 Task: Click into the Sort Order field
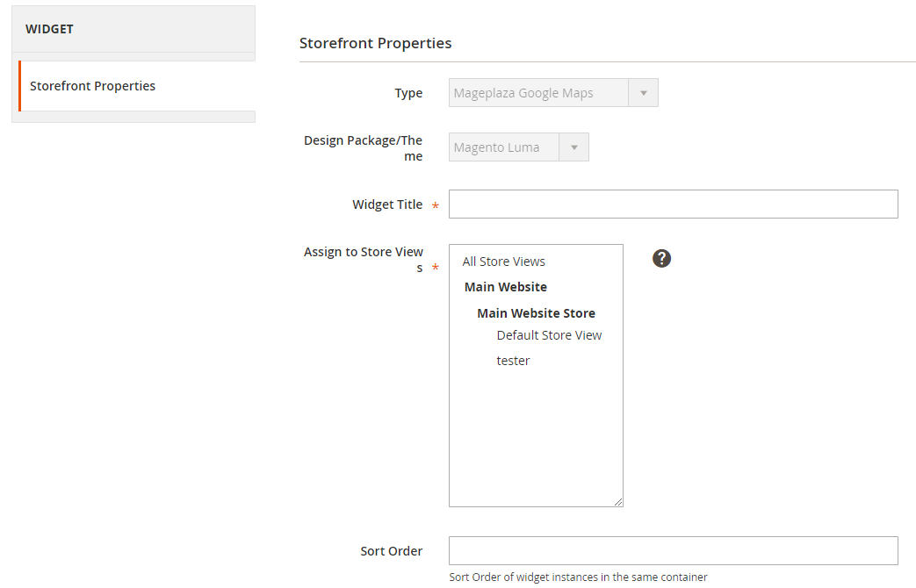[x=673, y=551]
